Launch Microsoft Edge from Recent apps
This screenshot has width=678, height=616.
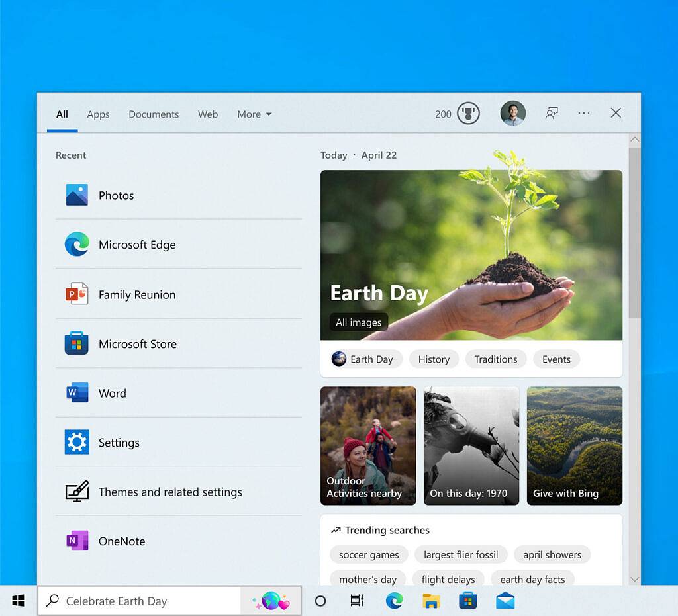pyautogui.click(x=137, y=245)
